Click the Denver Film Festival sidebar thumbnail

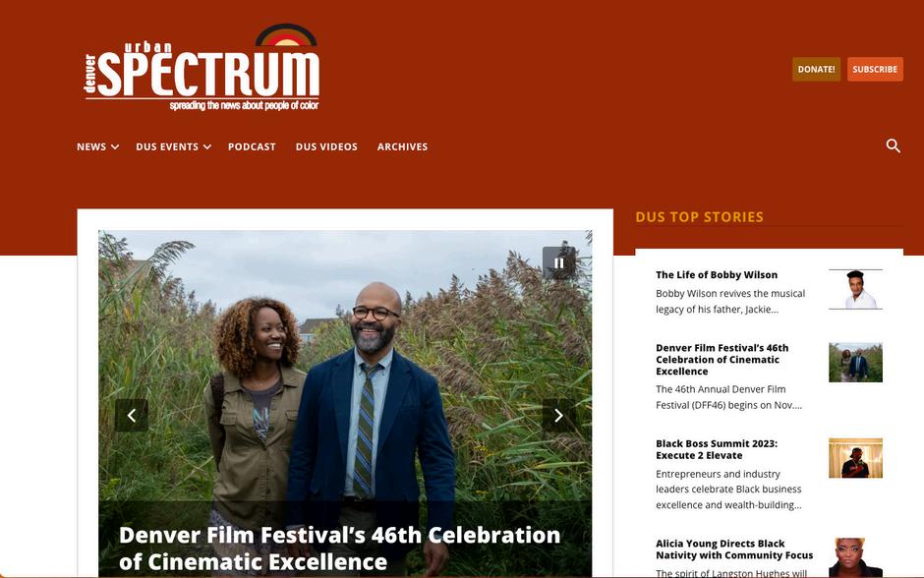pyautogui.click(x=855, y=363)
